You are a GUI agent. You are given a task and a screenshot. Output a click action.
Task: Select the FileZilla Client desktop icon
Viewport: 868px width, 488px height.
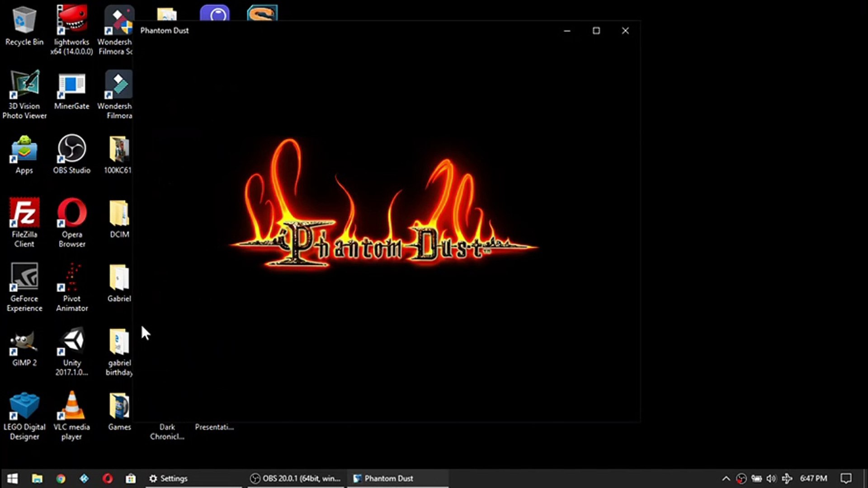[24, 223]
